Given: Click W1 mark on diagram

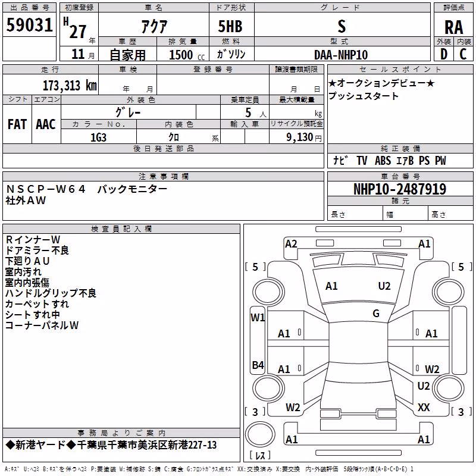Looking at the screenshot, I should 258,318.
